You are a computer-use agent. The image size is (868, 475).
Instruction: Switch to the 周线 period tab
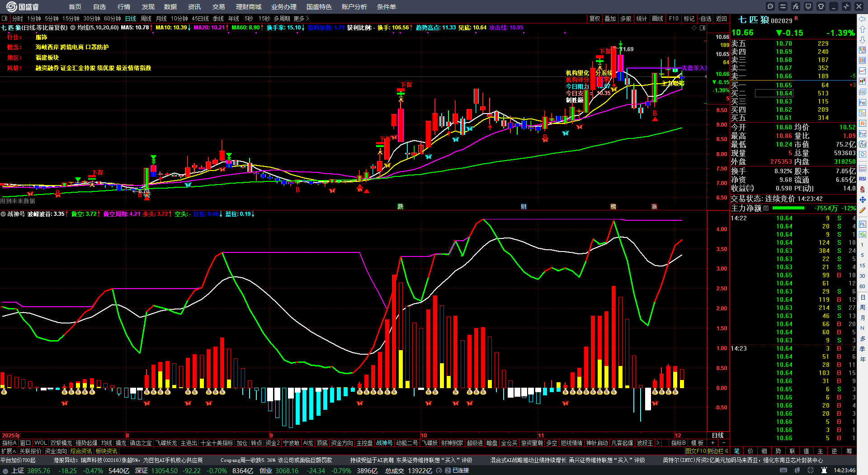[146, 19]
